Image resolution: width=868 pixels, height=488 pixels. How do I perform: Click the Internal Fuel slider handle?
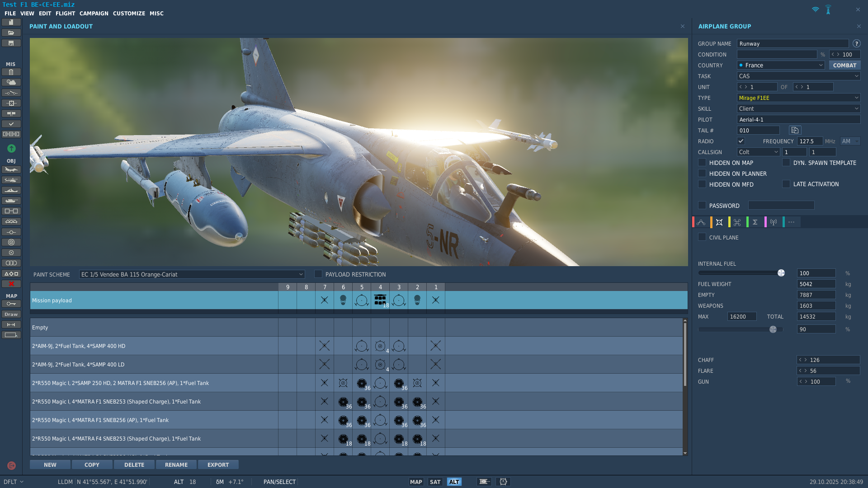pyautogui.click(x=781, y=273)
